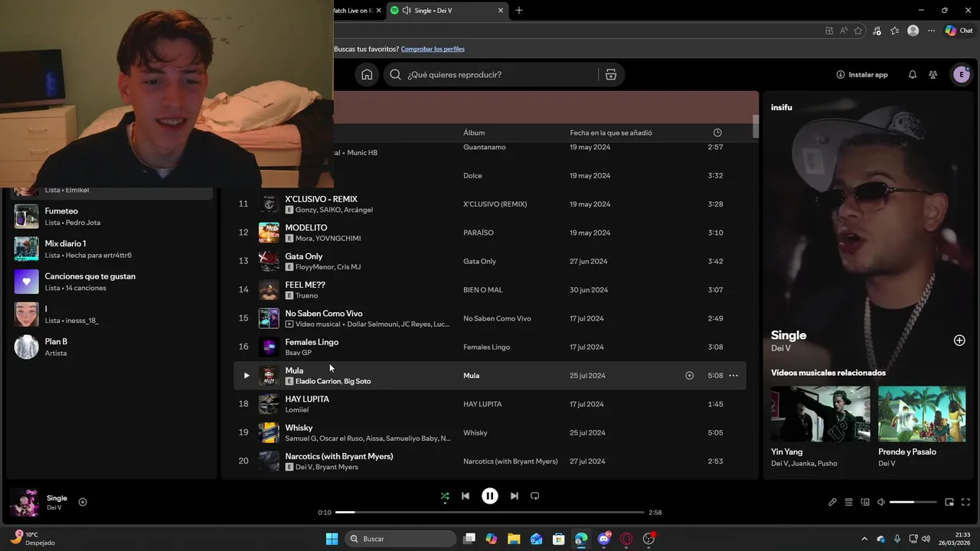Open more options for 'Mula' track
The width and height of the screenshot is (980, 551).
coord(733,376)
